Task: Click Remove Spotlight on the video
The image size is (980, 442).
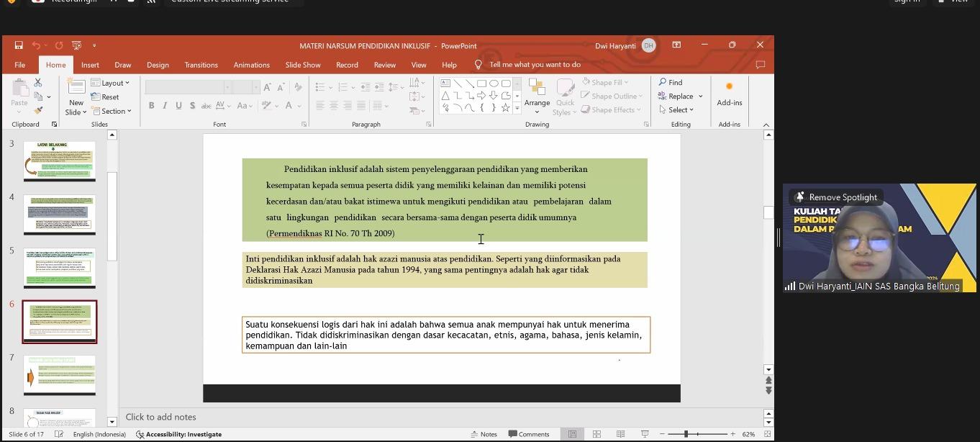Action: click(x=835, y=197)
